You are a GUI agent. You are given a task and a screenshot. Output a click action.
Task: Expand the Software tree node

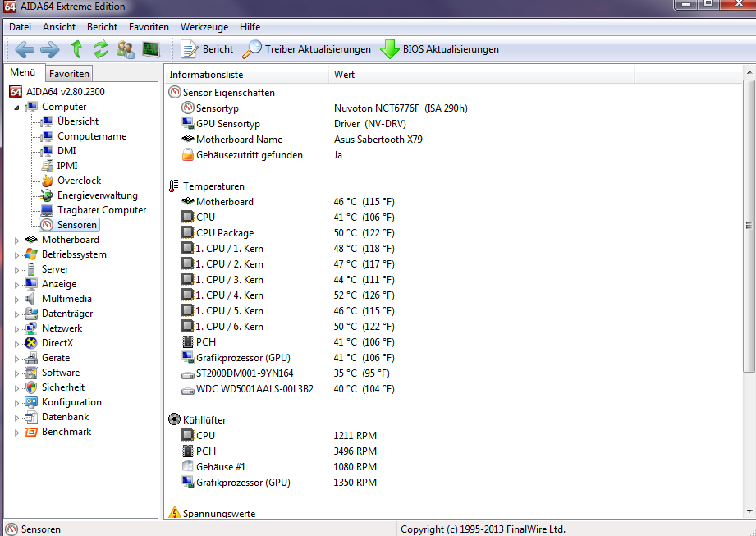pyautogui.click(x=16, y=373)
